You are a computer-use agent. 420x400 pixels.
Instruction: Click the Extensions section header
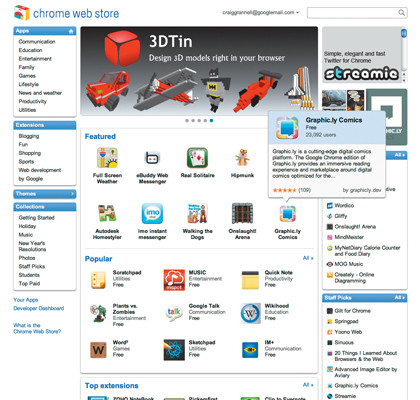click(x=45, y=125)
